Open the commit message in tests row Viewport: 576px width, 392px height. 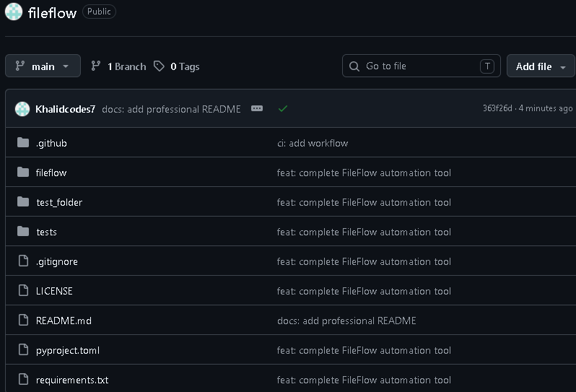364,232
